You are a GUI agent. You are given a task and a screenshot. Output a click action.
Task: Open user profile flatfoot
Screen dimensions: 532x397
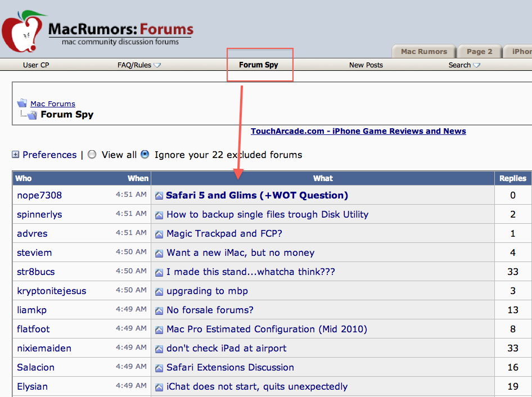coord(33,329)
